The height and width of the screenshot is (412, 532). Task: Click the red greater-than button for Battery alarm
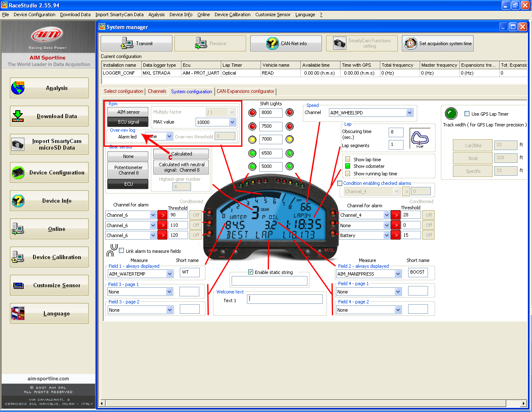point(396,235)
